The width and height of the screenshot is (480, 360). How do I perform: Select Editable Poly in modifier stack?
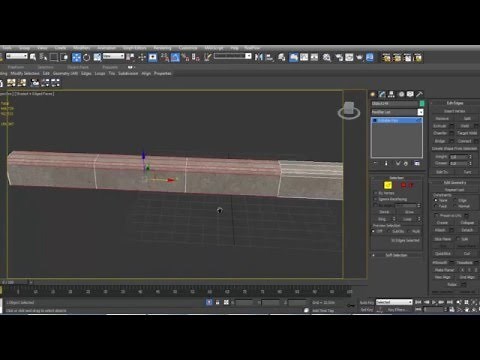pos(397,120)
